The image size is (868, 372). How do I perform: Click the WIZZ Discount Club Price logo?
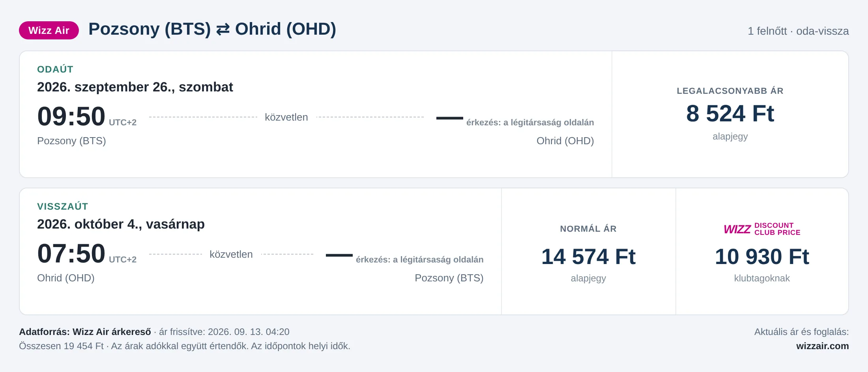[762, 229]
